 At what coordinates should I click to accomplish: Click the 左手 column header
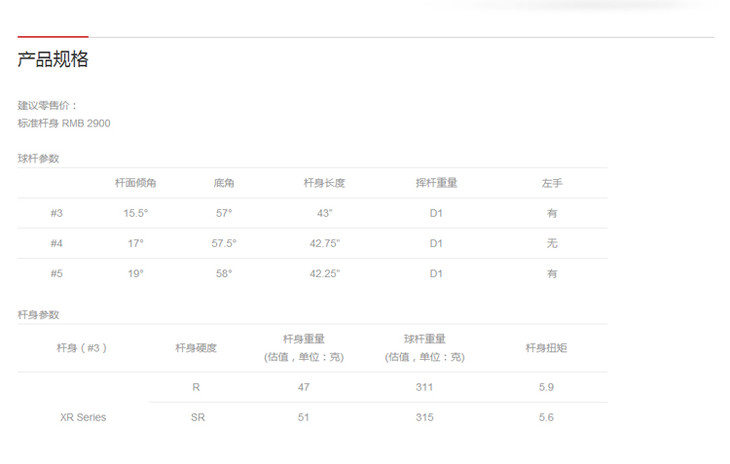(x=552, y=184)
